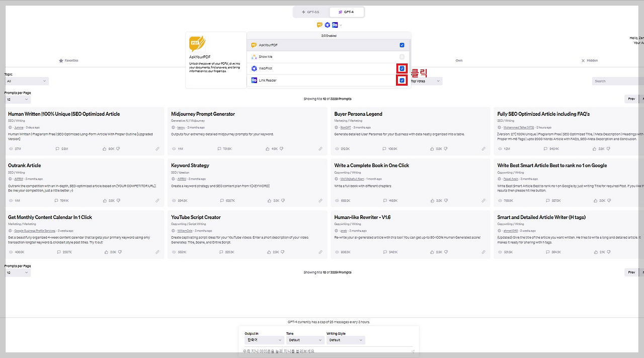Click the Link Reader row icon in plugin list

(x=254, y=80)
